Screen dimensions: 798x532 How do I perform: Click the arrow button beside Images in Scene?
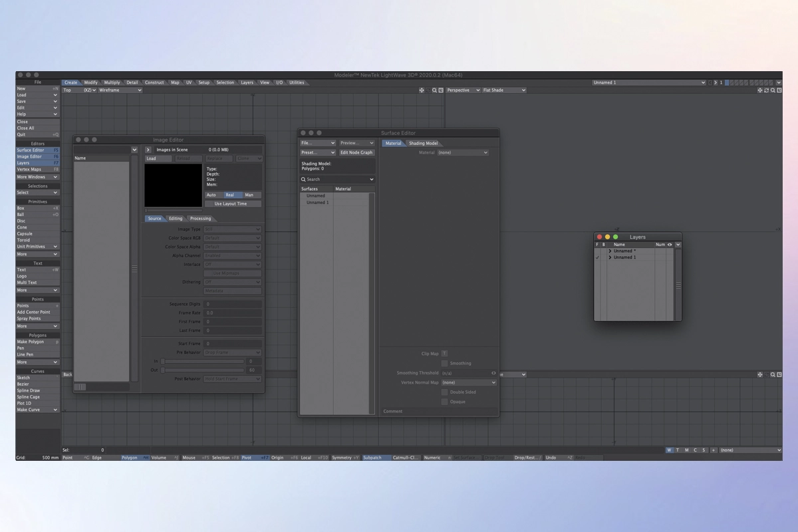(148, 150)
